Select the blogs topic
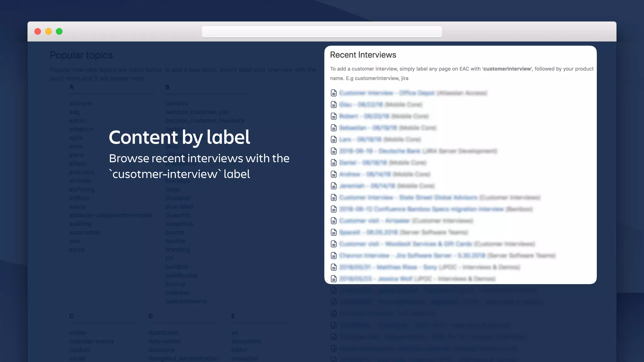Image resolution: width=644 pixels, height=362 pixels. [x=173, y=189]
